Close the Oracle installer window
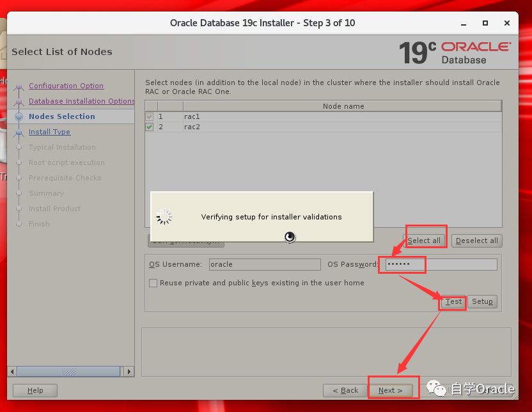 pos(507,23)
